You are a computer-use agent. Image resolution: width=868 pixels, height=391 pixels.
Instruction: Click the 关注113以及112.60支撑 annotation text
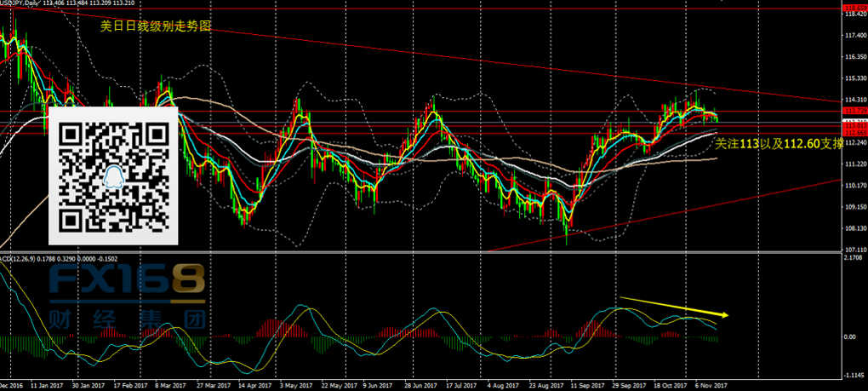(x=779, y=143)
